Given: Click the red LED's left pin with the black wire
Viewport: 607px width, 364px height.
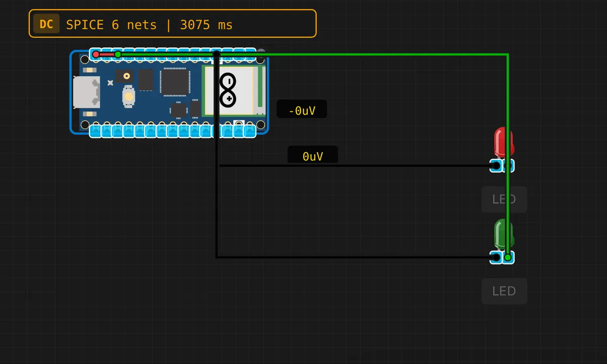Looking at the screenshot, I should (496, 166).
